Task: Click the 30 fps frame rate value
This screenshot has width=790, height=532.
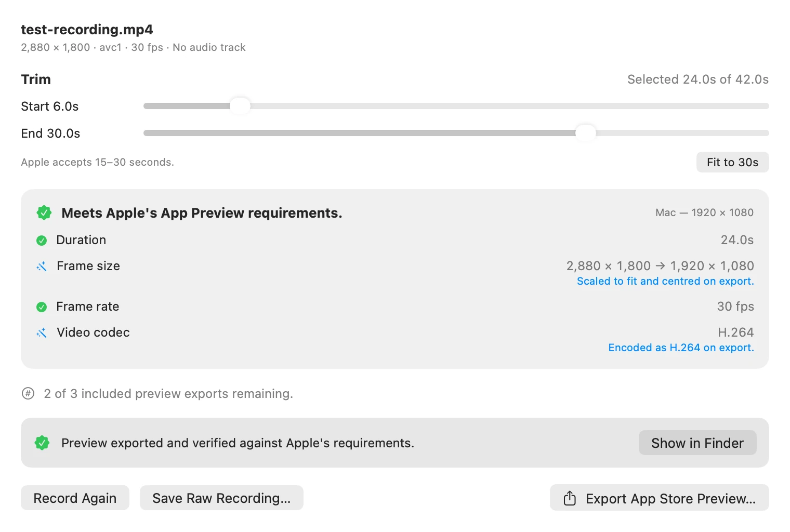Action: point(735,307)
